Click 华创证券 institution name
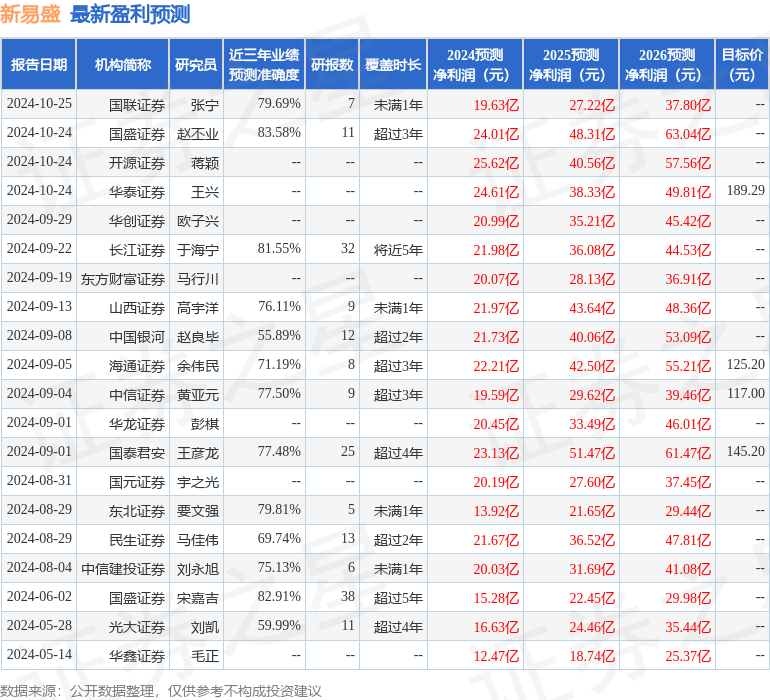770x700 pixels. coord(137,221)
